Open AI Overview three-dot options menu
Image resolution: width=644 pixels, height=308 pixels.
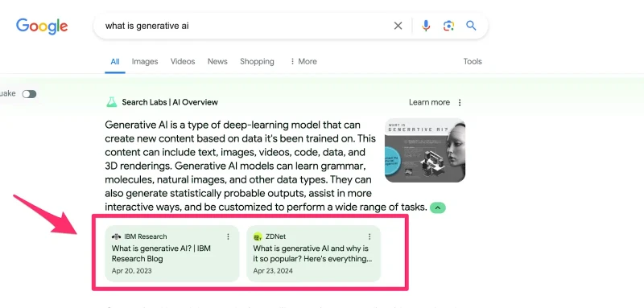pos(460,102)
